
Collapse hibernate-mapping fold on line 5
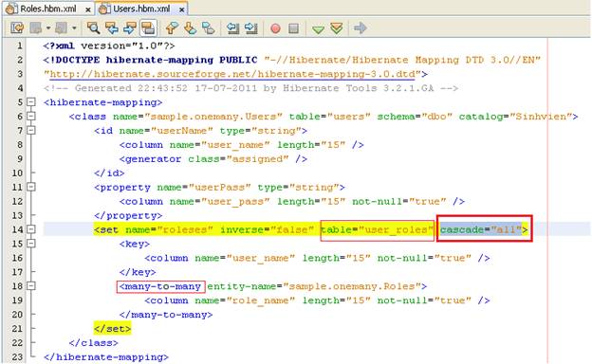(x=31, y=101)
